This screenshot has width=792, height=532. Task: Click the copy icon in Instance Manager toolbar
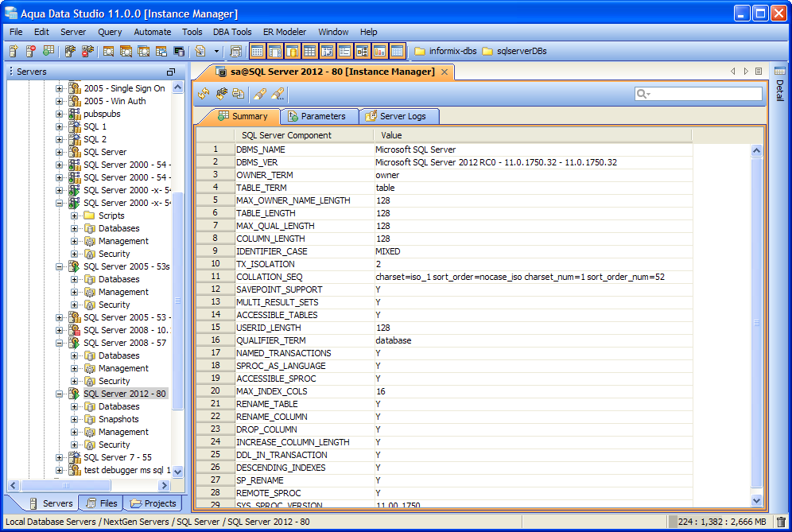(239, 93)
